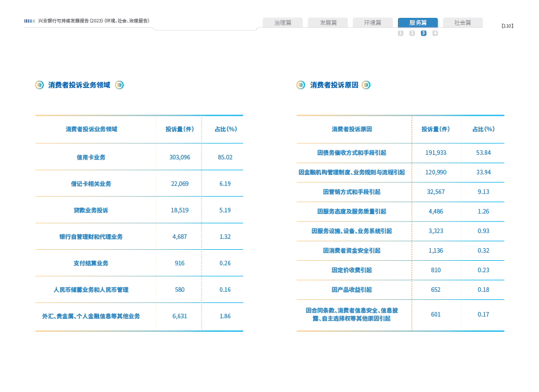
Task: Jump to sub-section 4 indicator
Action: coord(435,33)
